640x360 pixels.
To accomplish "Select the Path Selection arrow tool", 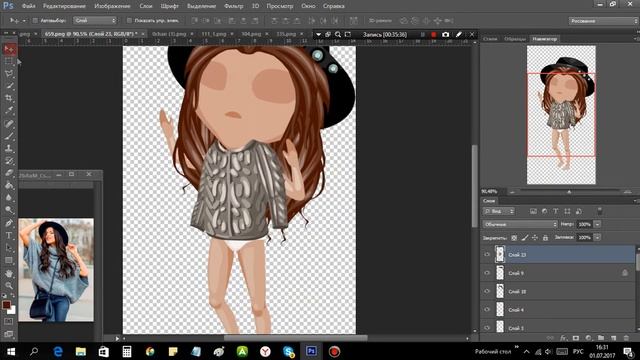I will click(9, 248).
